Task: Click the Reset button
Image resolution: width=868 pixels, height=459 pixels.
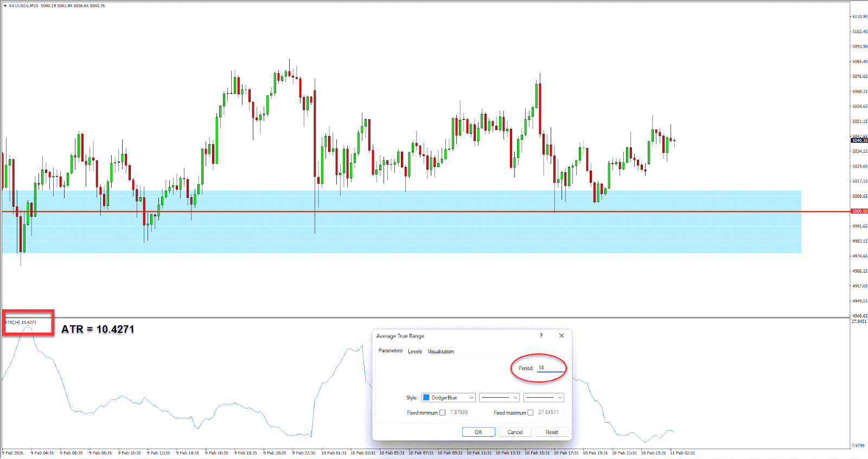Action: point(552,432)
